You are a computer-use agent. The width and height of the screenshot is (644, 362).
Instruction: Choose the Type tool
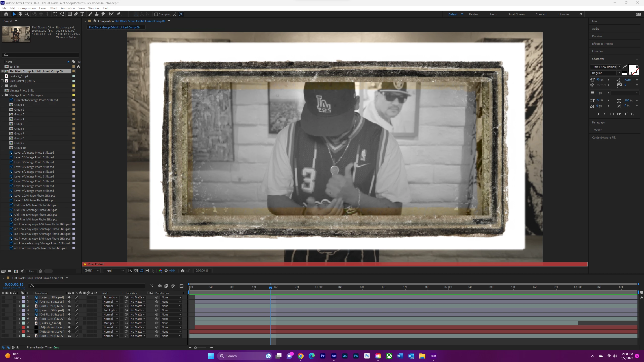tap(82, 14)
